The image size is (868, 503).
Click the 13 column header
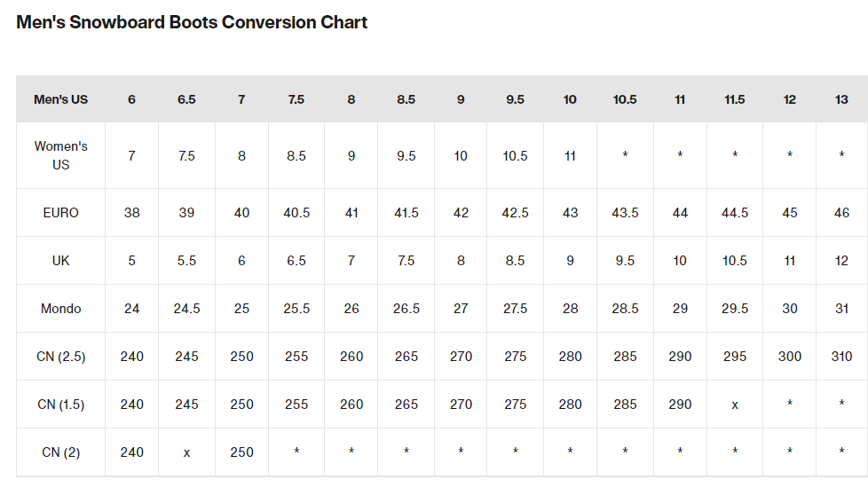(x=841, y=99)
